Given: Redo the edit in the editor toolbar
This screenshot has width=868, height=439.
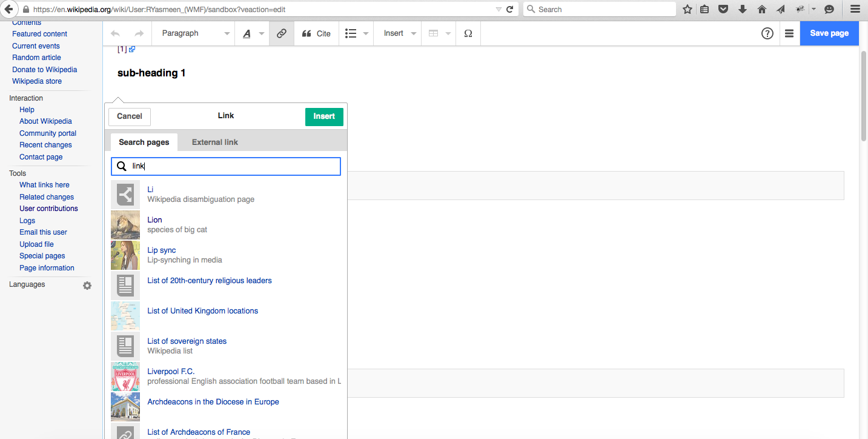Looking at the screenshot, I should pyautogui.click(x=139, y=33).
